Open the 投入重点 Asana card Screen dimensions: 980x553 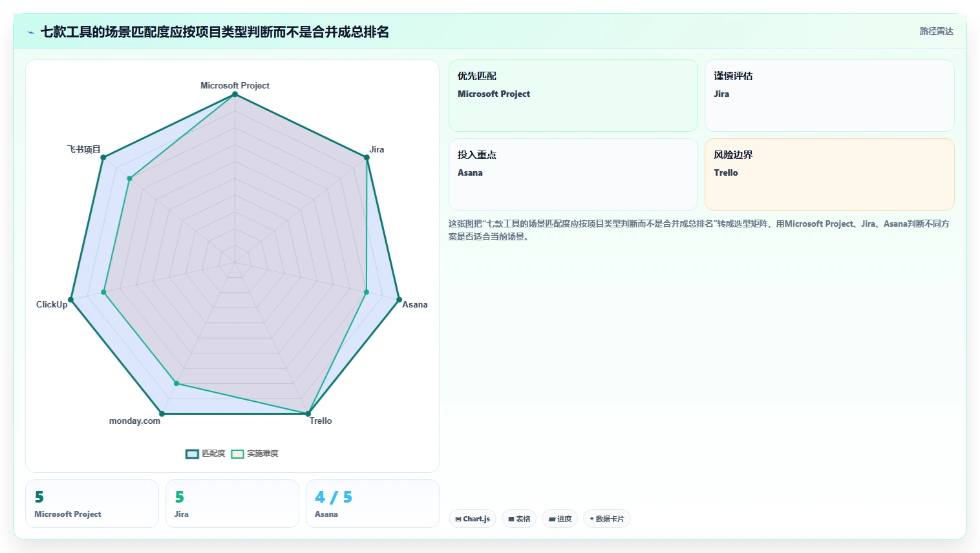coord(573,174)
